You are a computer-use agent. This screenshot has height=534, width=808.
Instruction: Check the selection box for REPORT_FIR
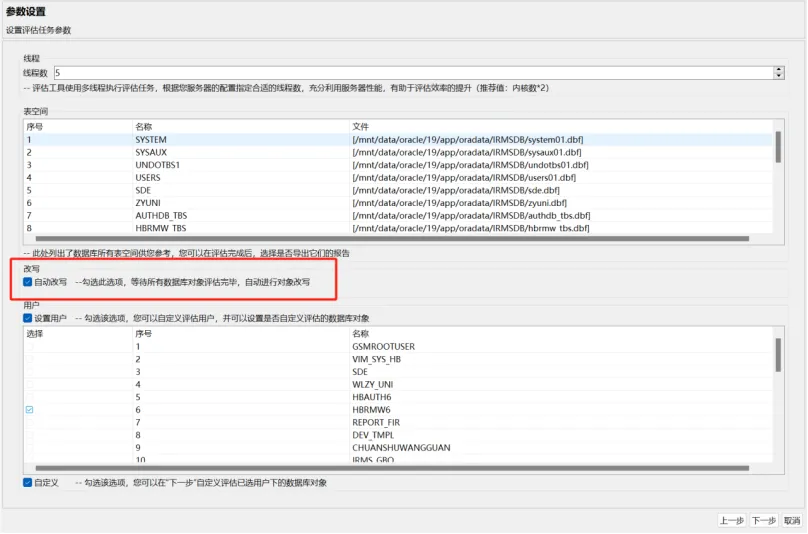30,422
